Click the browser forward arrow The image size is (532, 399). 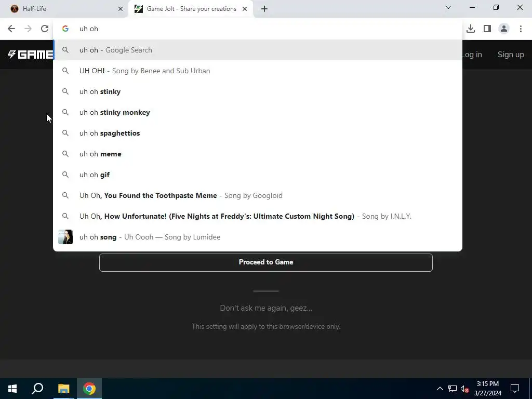[x=28, y=29]
